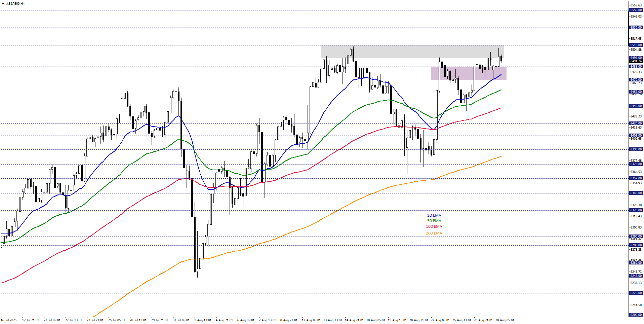Click the 6 Aug 05:01 time label

click(246, 320)
